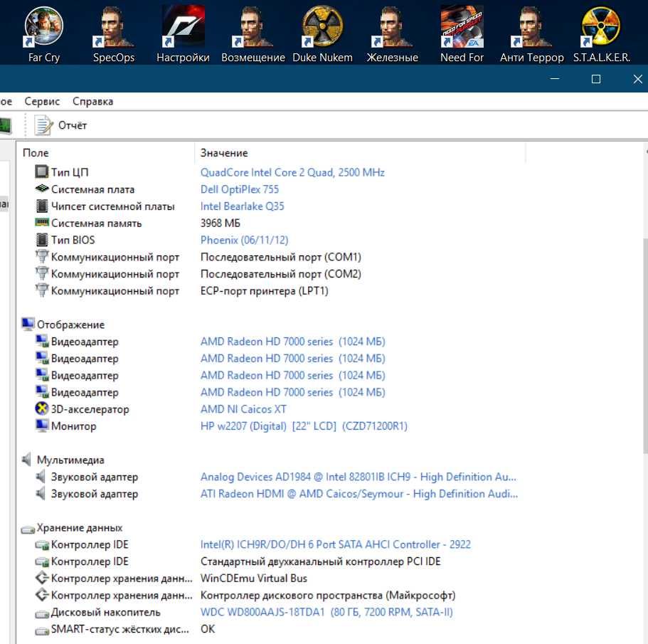Click the Отчёт report toolbar icon
Image resolution: width=648 pixels, height=644 pixels.
(x=43, y=125)
